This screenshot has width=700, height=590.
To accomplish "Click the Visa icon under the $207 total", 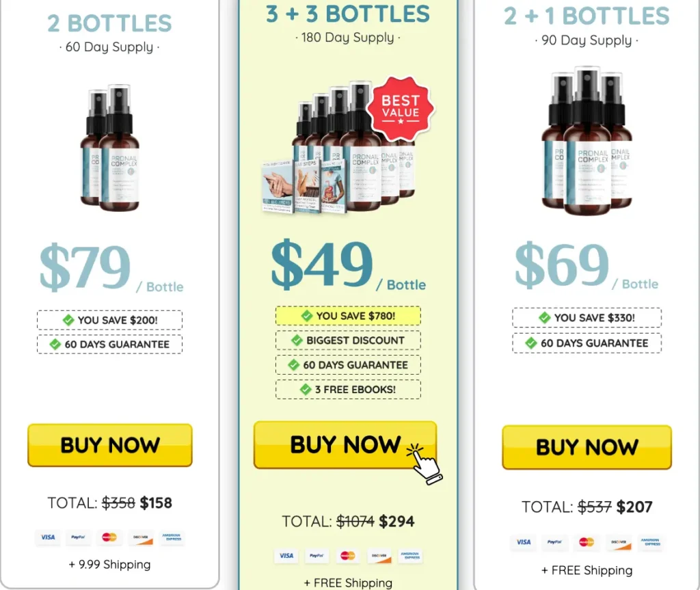I will pos(524,541).
